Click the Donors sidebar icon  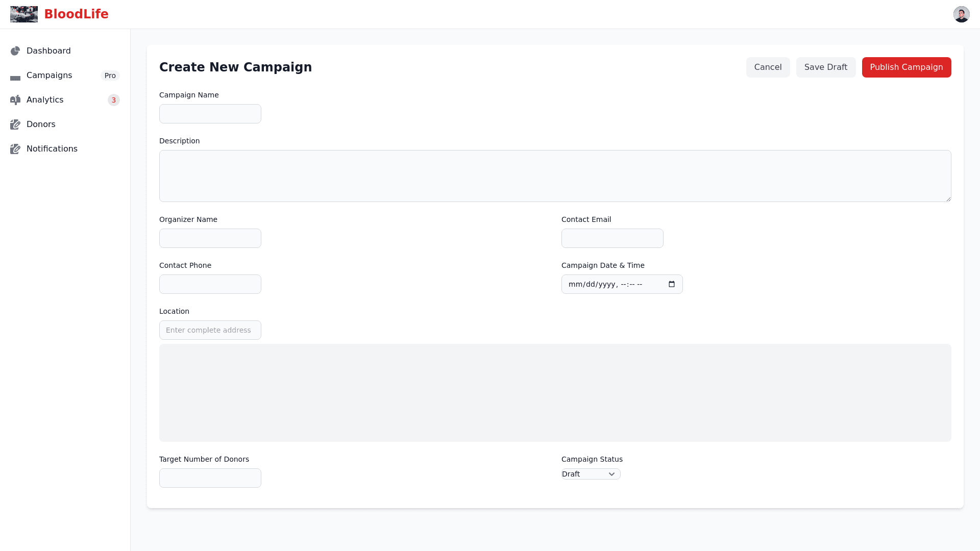[x=15, y=124]
